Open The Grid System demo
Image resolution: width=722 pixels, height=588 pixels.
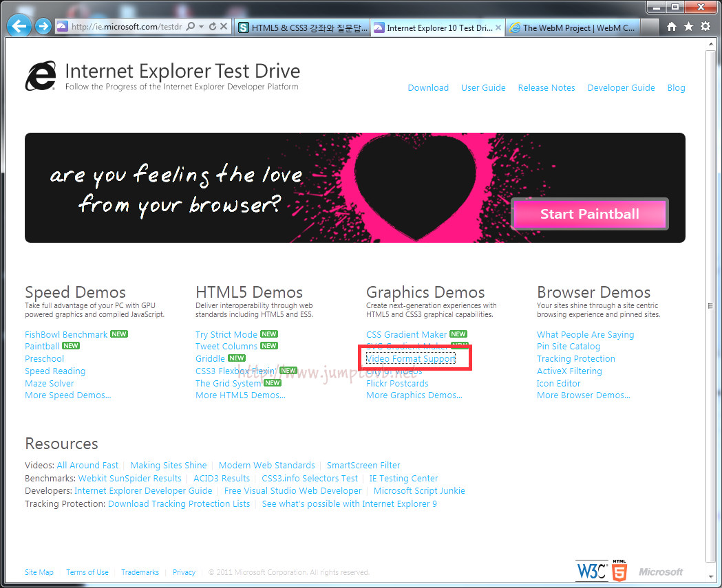(x=228, y=383)
